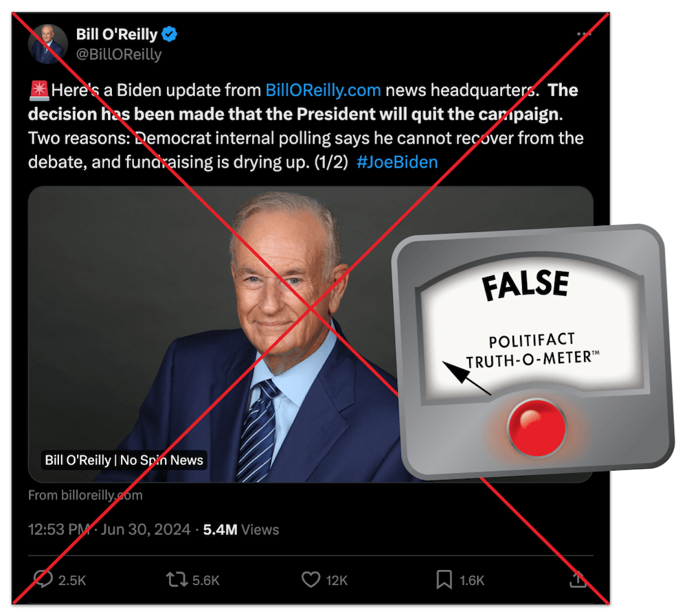Click the repost arrows icon
This screenshot has height=616, width=687.
(x=177, y=580)
